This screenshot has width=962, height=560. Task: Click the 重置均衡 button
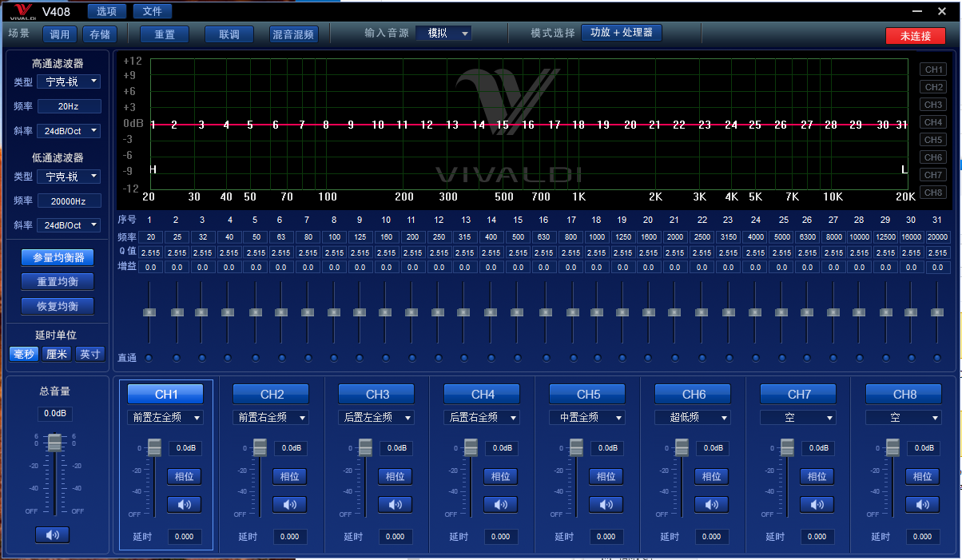(x=58, y=281)
